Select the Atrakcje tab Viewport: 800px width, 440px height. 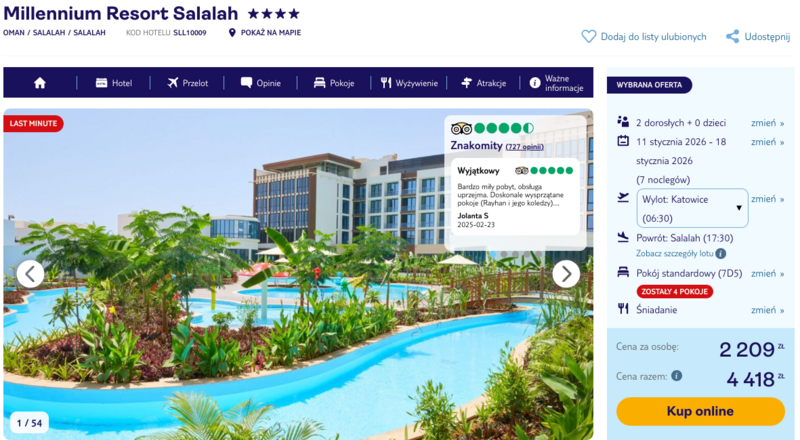pos(483,83)
